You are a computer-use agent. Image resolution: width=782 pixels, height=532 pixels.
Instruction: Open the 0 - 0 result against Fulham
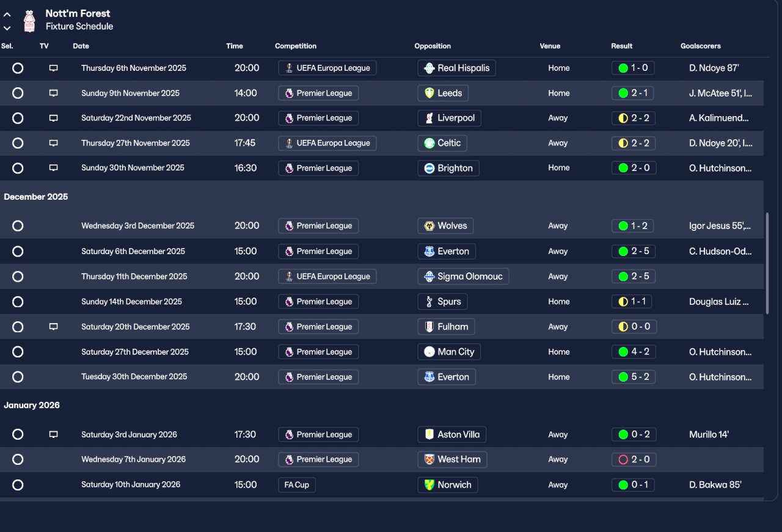pyautogui.click(x=634, y=327)
